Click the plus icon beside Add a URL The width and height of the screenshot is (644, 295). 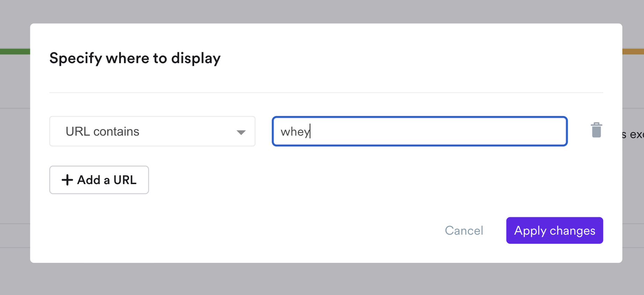pos(67,180)
